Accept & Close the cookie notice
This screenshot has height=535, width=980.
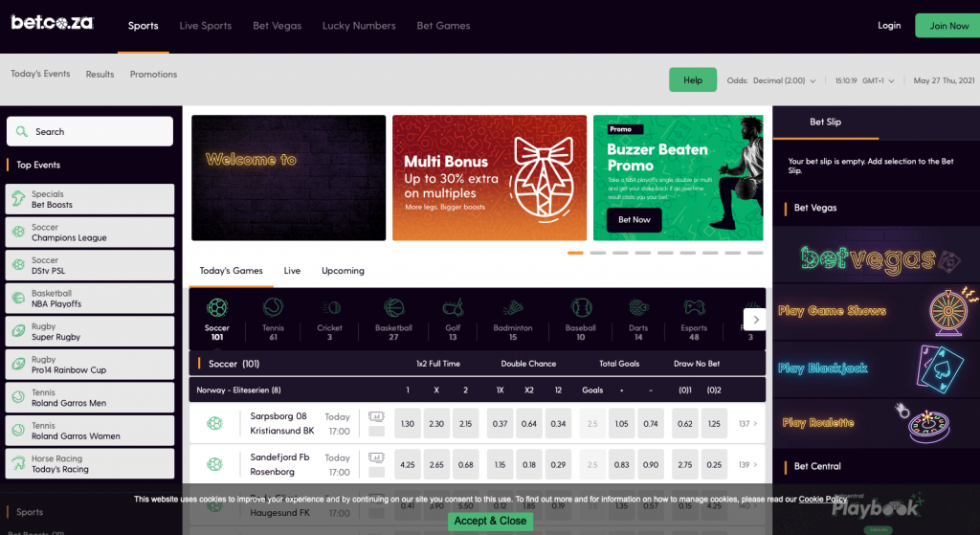point(490,522)
